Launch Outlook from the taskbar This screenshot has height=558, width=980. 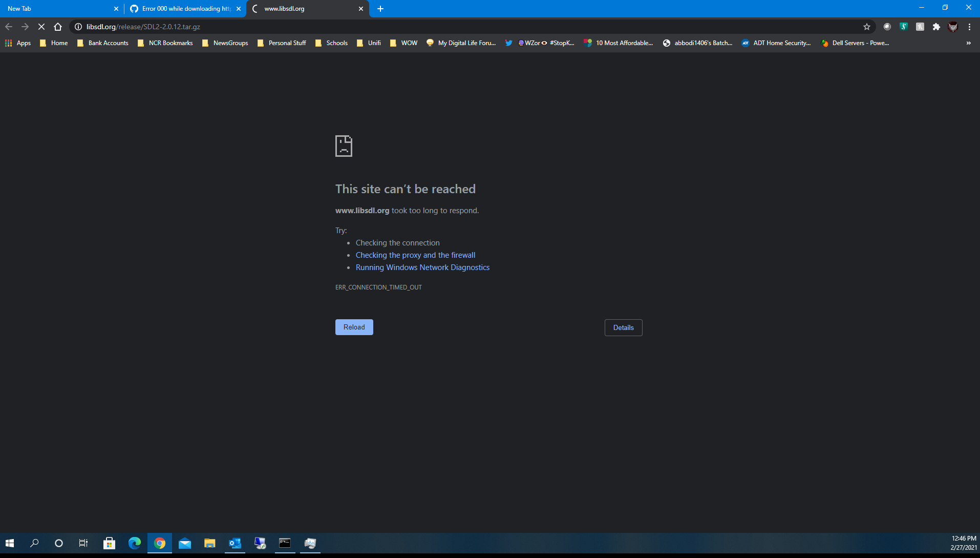(x=235, y=543)
